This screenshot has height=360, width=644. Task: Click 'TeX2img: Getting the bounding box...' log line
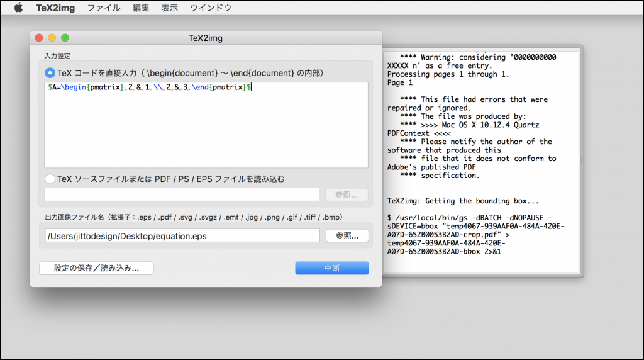[x=463, y=201]
